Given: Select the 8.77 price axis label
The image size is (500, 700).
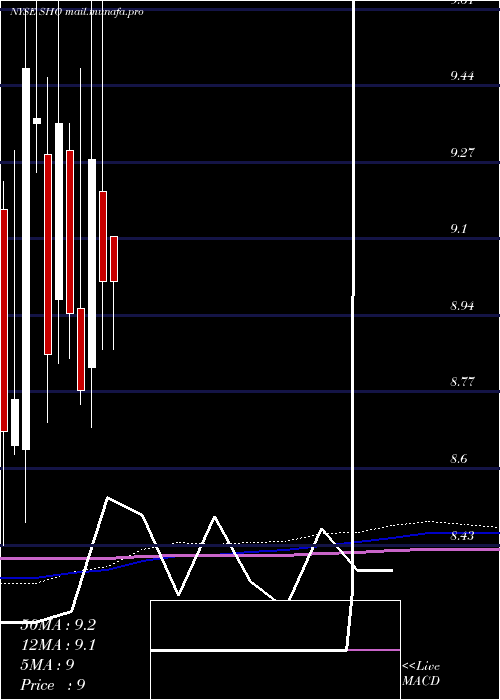Looking at the screenshot, I should [x=462, y=382].
